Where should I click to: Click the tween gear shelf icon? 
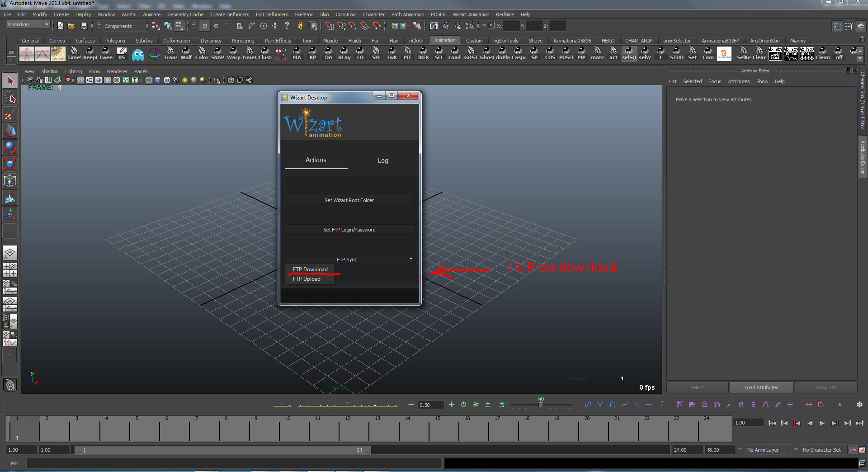58,54
